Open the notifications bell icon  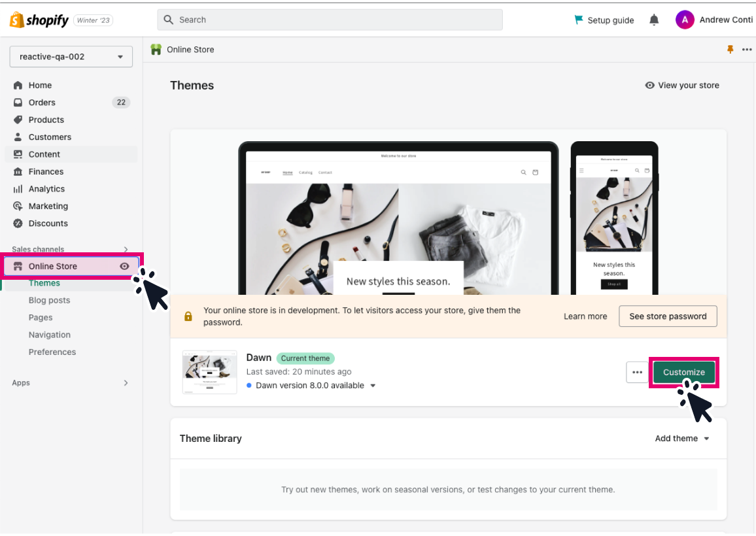pos(654,20)
